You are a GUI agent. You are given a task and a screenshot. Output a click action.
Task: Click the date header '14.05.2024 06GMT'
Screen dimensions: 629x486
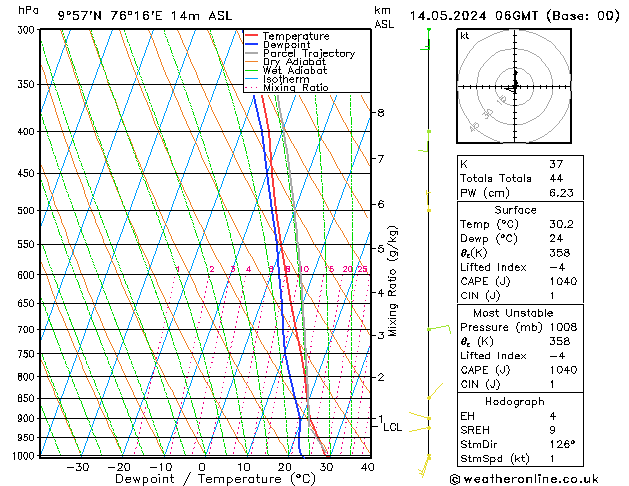point(474,16)
